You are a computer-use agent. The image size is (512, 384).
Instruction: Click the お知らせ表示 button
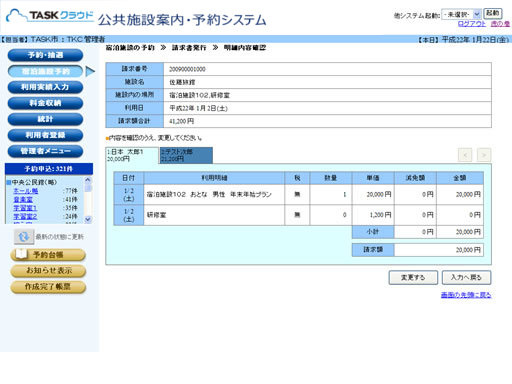point(48,271)
